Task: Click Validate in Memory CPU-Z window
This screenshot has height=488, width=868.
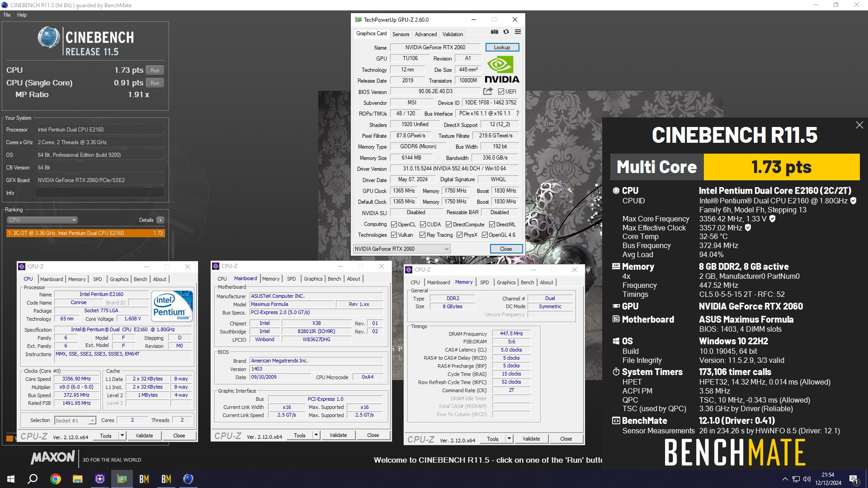Action: pyautogui.click(x=531, y=439)
